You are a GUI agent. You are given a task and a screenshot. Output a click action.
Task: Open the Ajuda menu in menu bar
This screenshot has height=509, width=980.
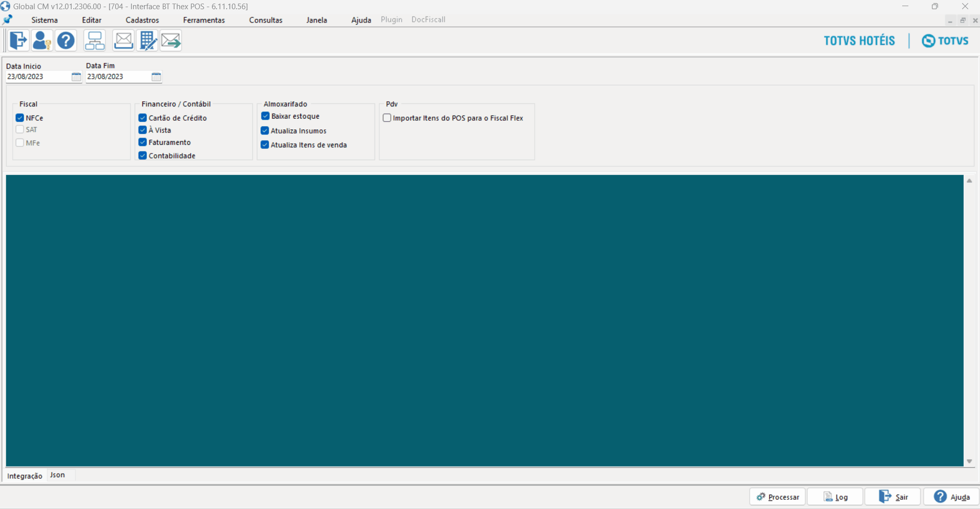[361, 20]
